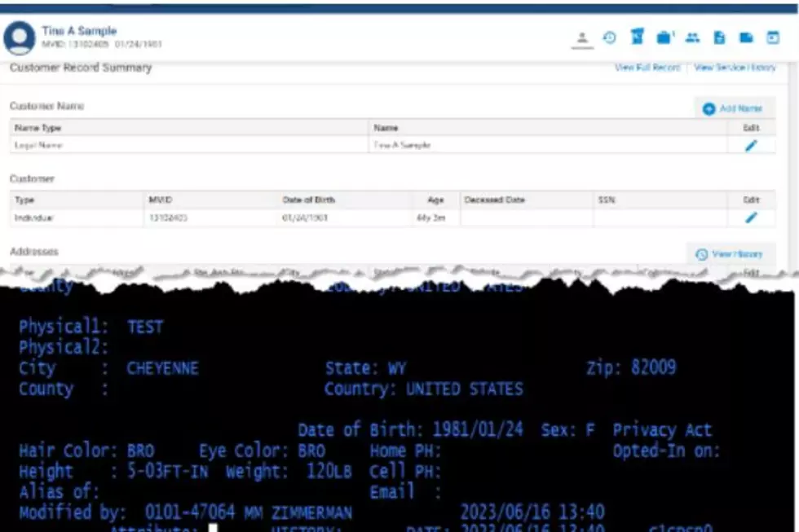
Task: Click the Add Name button
Action: coord(735,108)
